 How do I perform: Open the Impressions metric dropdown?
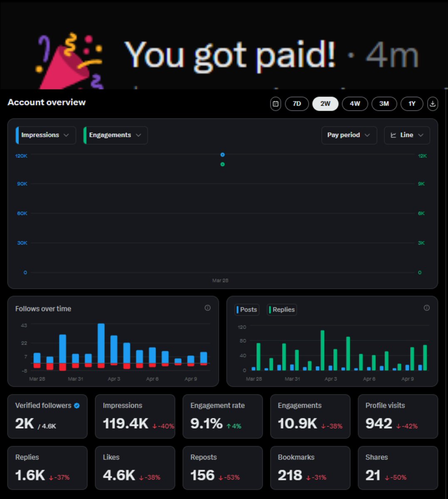point(46,135)
